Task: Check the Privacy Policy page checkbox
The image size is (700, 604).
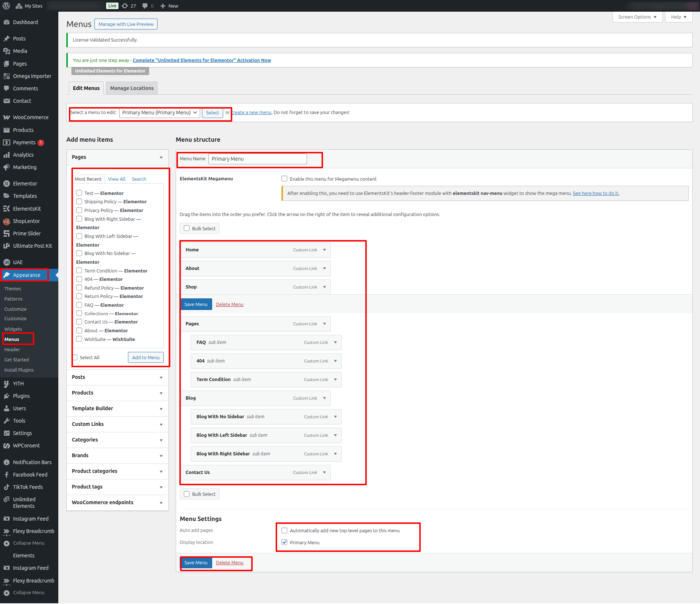Action: [x=79, y=210]
